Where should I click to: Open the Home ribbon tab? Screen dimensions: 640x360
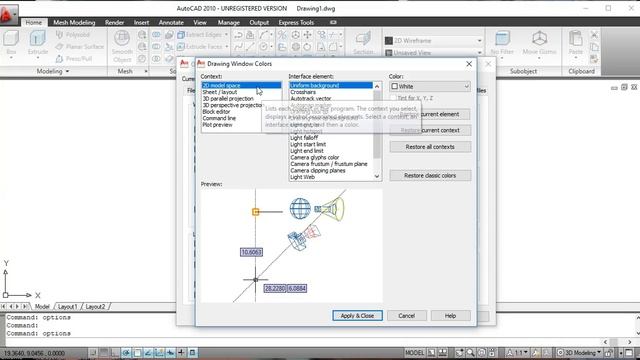pyautogui.click(x=34, y=22)
